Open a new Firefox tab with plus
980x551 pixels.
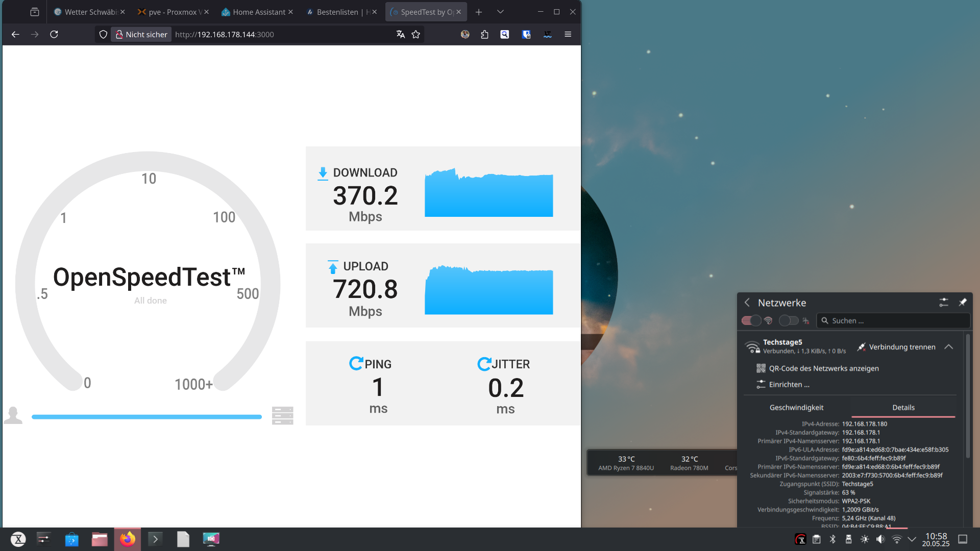click(x=479, y=12)
